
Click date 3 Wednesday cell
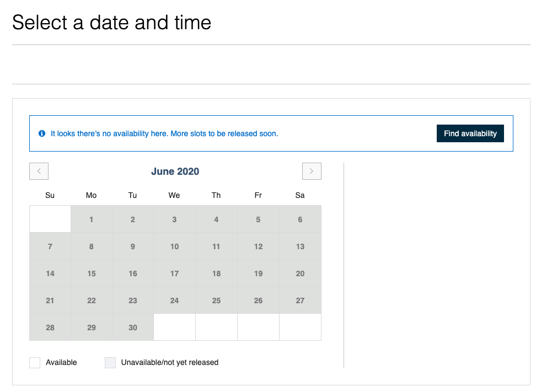click(x=174, y=219)
